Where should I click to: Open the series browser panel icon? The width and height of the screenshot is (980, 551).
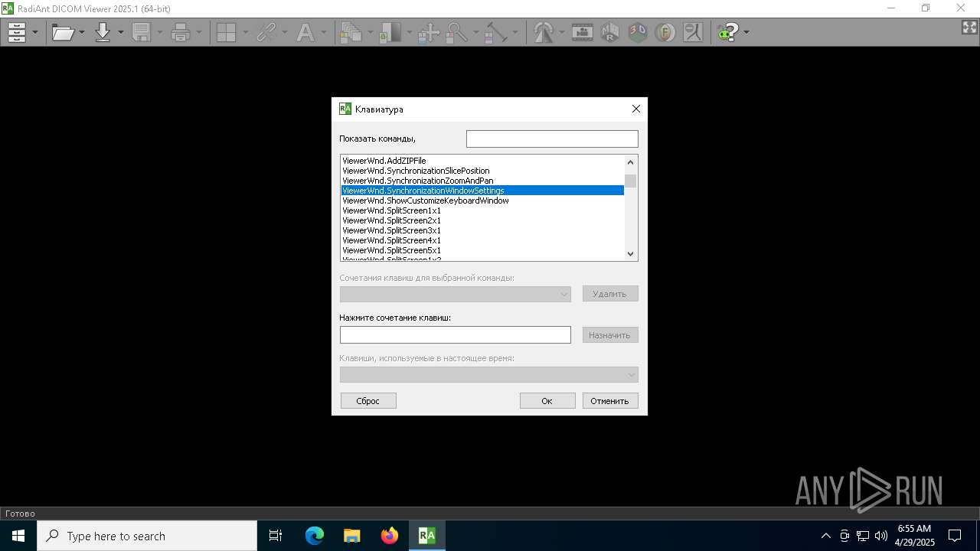17,32
